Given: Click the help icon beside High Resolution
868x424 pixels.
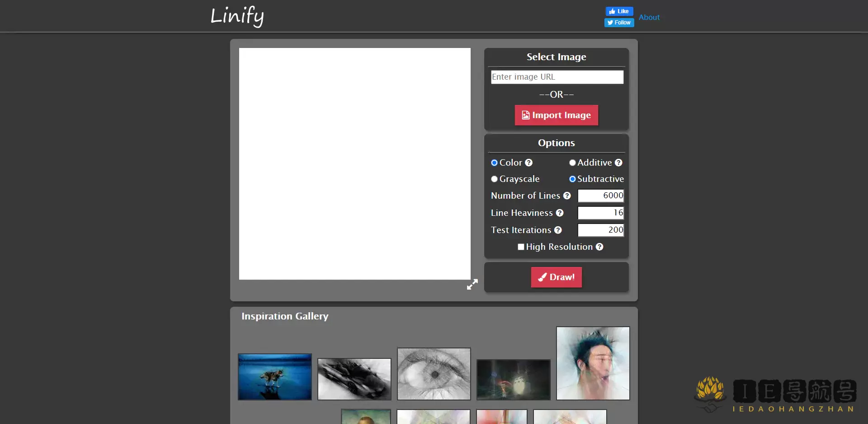Looking at the screenshot, I should pos(599,247).
